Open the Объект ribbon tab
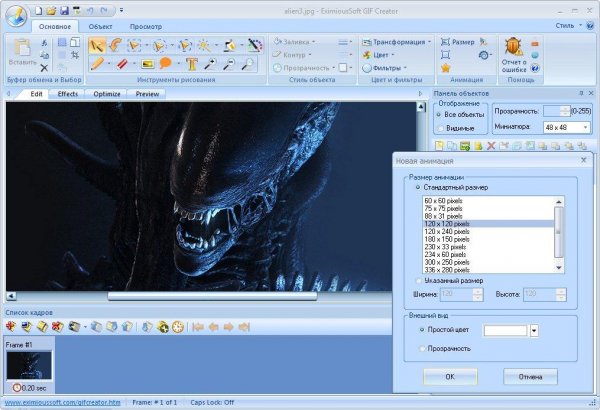 100,26
